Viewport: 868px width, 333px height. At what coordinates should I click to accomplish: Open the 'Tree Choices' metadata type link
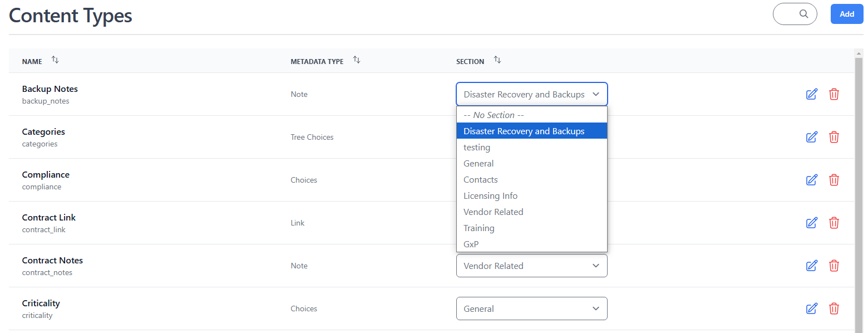click(312, 137)
